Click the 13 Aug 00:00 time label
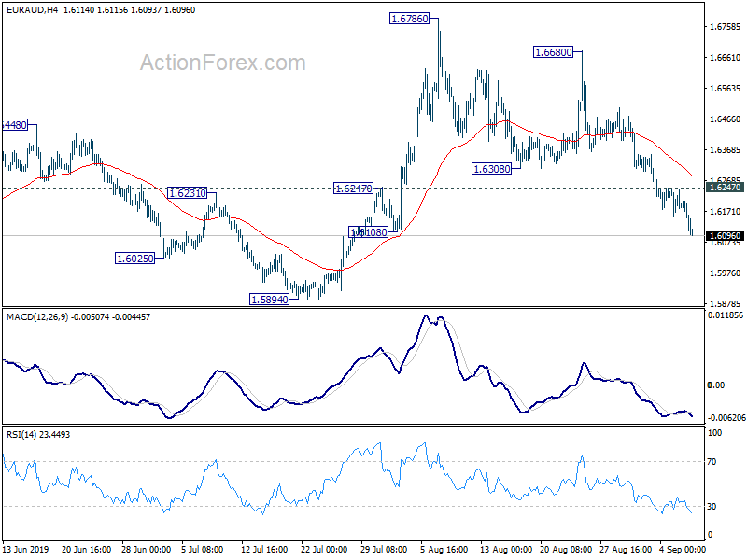The height and width of the screenshot is (560, 747). tap(505, 549)
